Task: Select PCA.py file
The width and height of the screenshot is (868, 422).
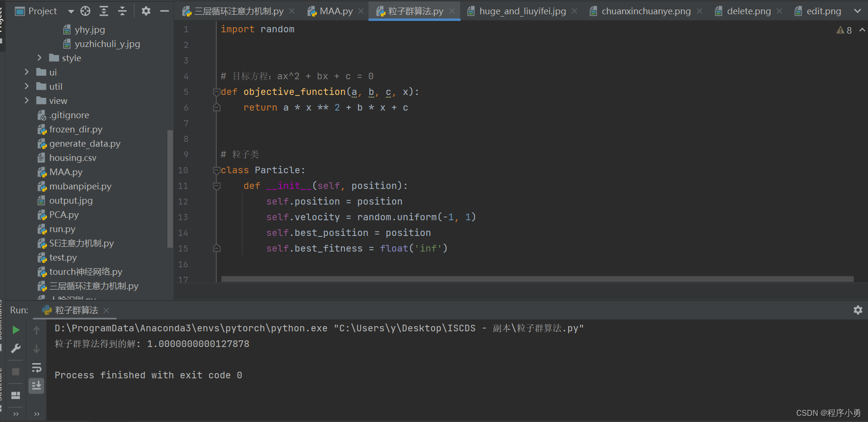Action: point(58,215)
